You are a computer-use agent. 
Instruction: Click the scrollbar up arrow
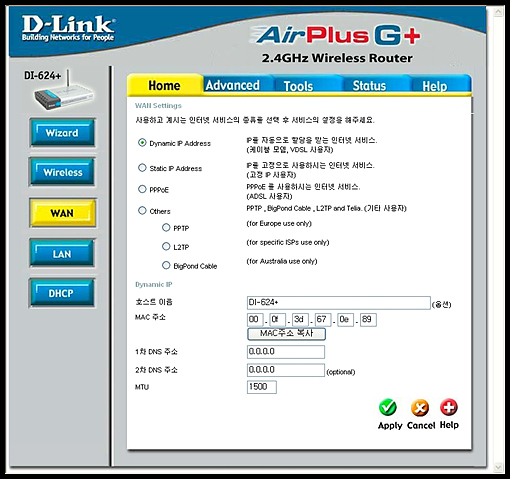click(x=498, y=13)
